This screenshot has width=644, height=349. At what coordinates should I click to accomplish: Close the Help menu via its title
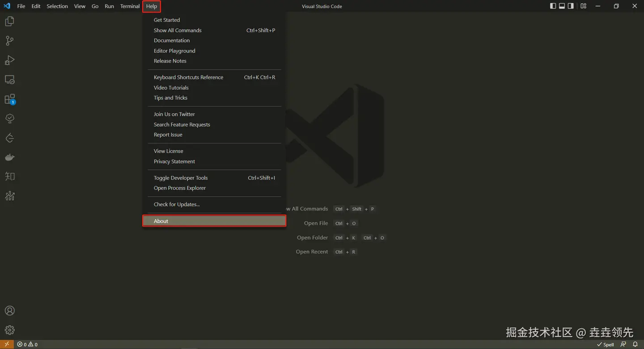pos(152,6)
